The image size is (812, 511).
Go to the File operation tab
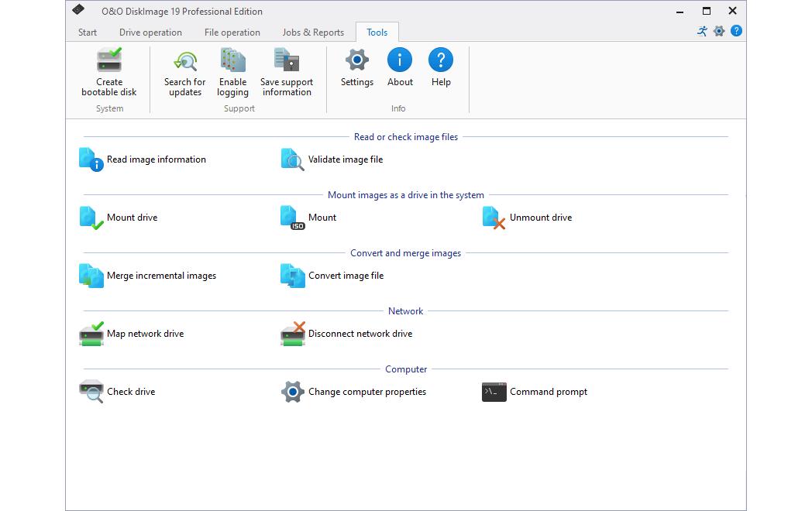[232, 32]
